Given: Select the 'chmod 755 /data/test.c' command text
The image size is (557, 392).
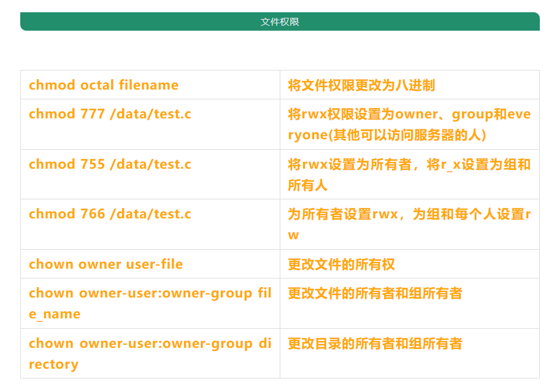Looking at the screenshot, I should click(110, 164).
